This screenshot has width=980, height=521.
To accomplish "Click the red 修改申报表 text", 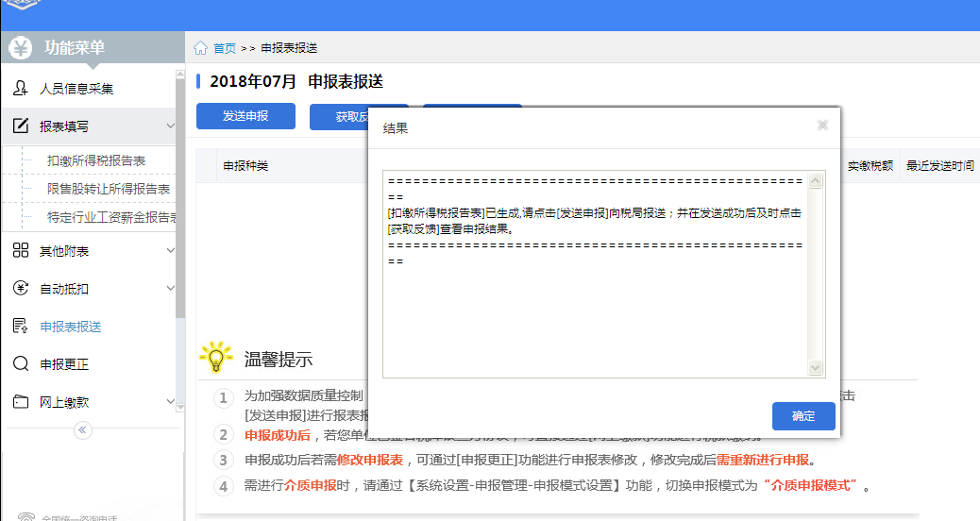I will [x=370, y=460].
